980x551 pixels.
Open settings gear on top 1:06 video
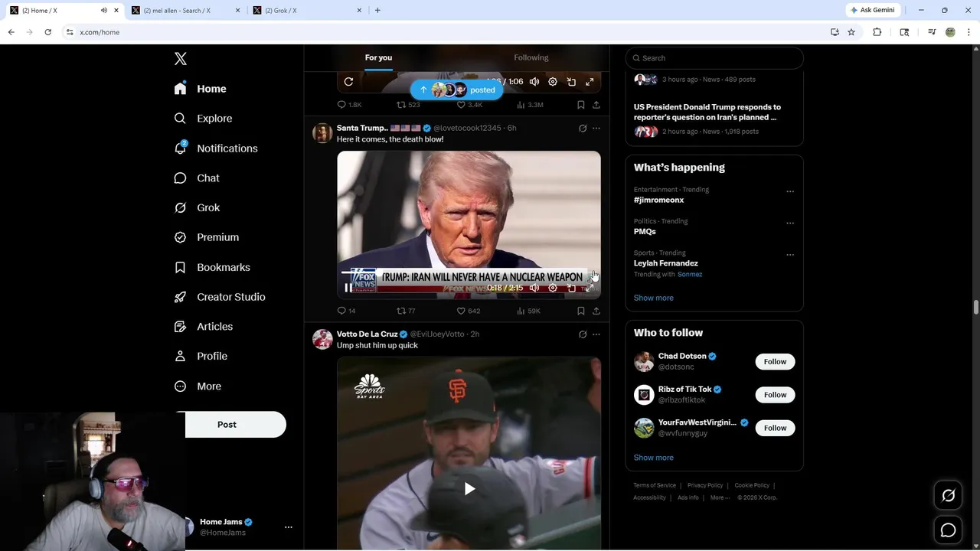coord(553,82)
